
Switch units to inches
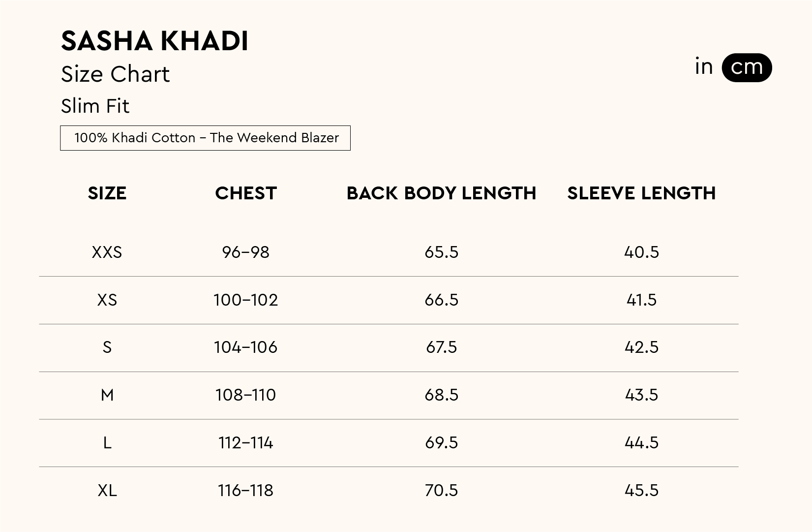704,66
